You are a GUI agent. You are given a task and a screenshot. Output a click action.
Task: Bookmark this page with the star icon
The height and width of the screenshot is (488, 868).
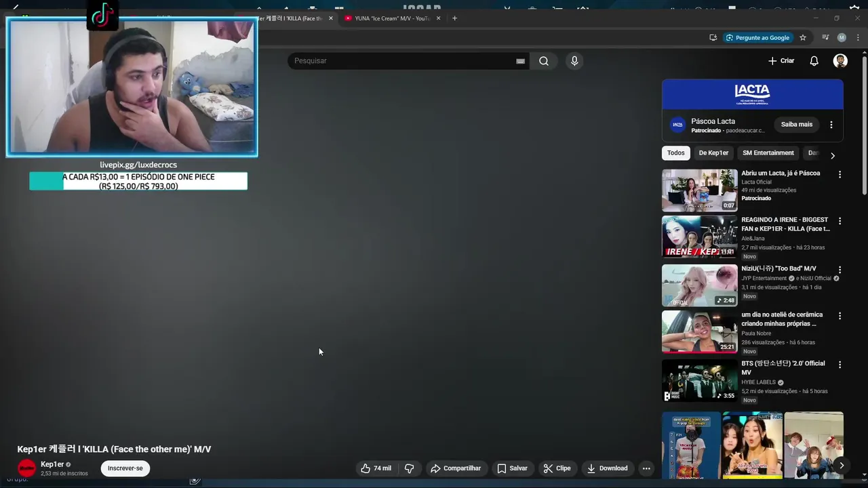(803, 38)
